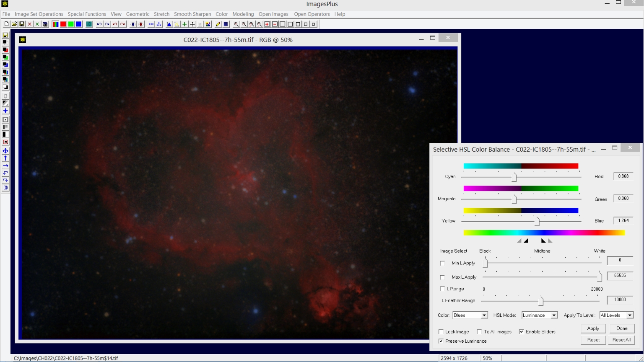This screenshot has height=362, width=644.
Task: Click the Blue value field showing 1.264
Action: pyautogui.click(x=623, y=220)
